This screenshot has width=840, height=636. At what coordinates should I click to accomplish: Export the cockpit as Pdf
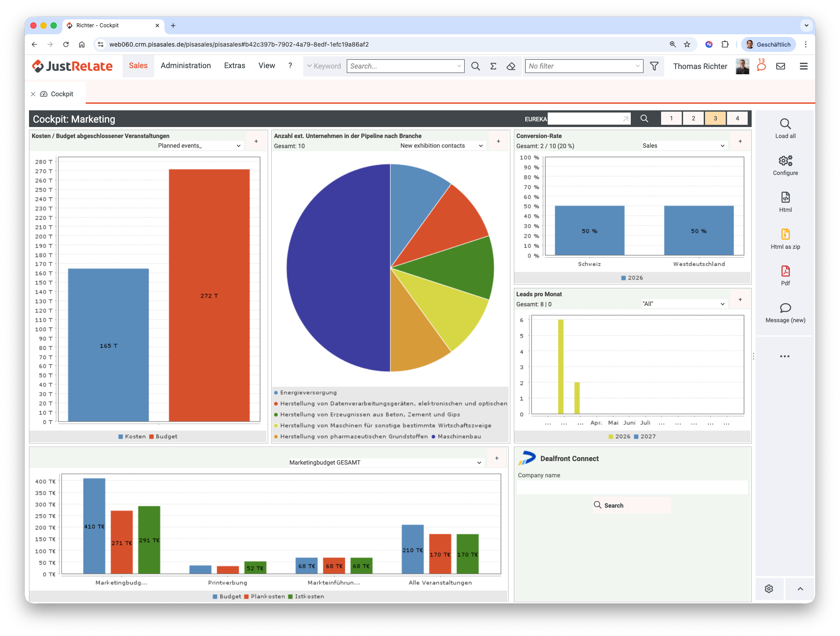click(x=785, y=271)
